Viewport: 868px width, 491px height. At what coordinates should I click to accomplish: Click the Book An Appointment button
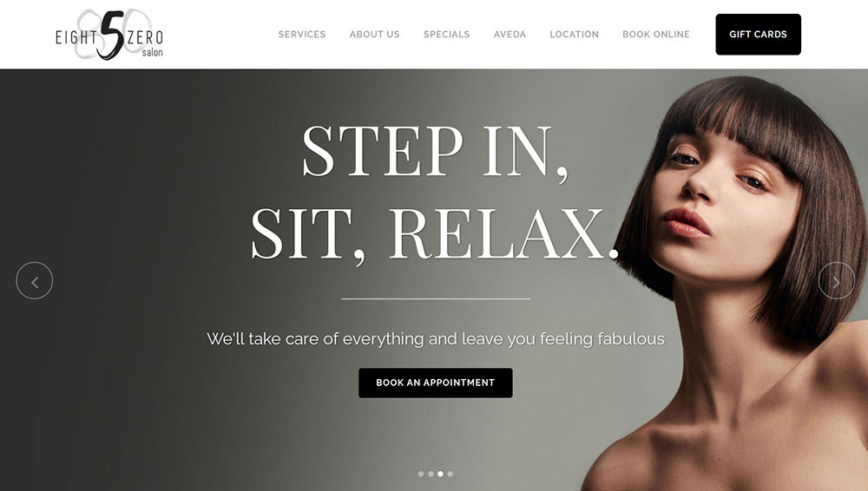[436, 383]
